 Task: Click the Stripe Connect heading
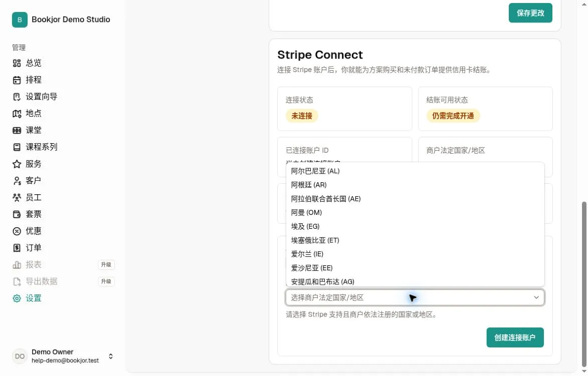coord(320,55)
